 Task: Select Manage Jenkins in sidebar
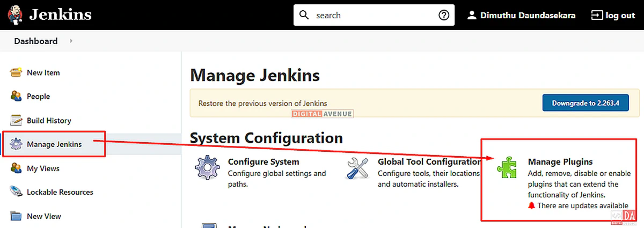point(54,144)
